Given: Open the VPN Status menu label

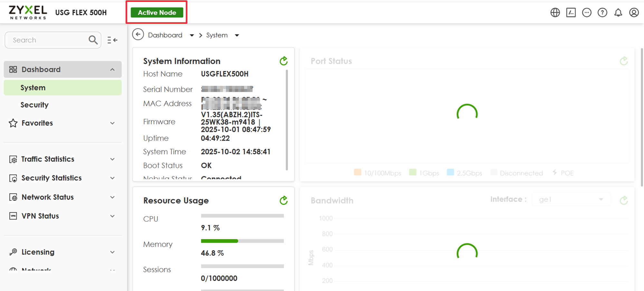Looking at the screenshot, I should (40, 216).
